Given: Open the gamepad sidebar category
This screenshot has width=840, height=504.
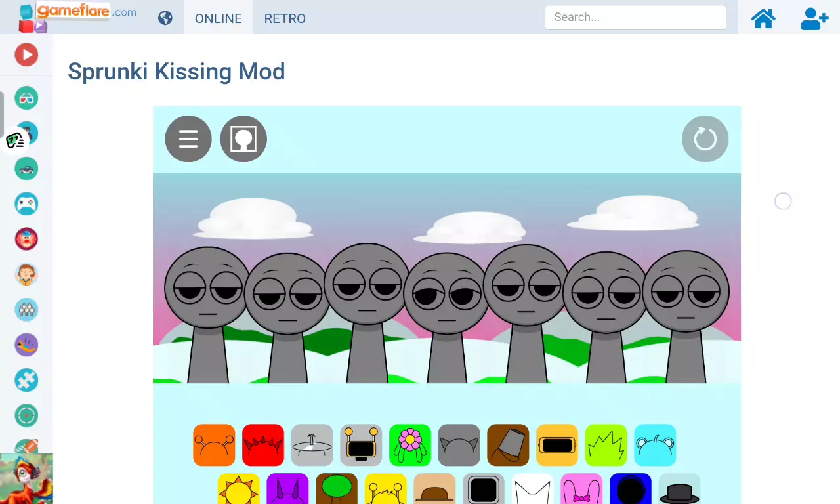Looking at the screenshot, I should (26, 204).
